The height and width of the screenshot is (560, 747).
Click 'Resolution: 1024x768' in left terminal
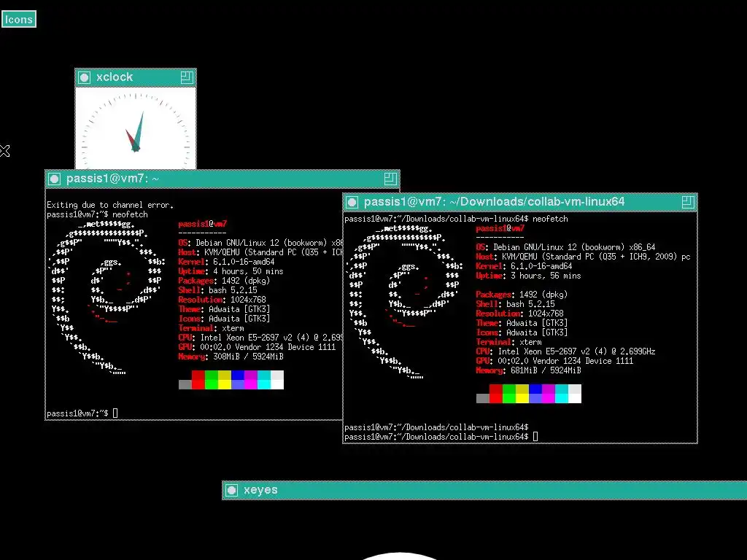[222, 300]
